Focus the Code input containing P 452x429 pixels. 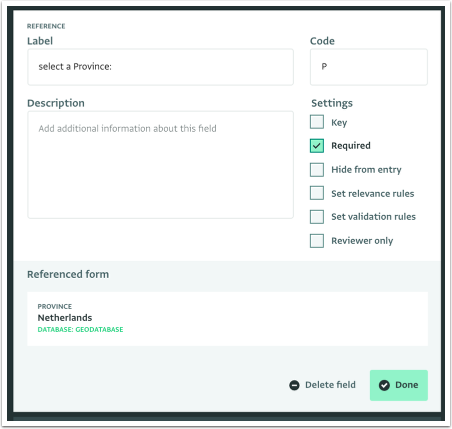tap(369, 67)
